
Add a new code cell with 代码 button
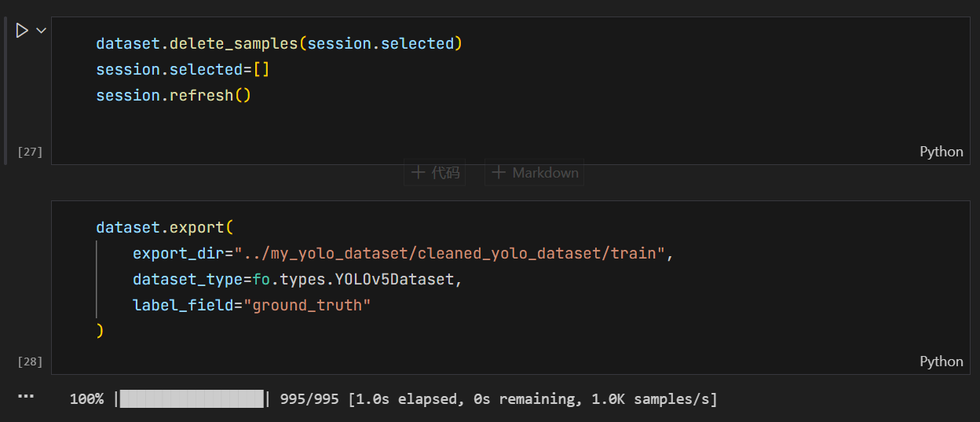tap(435, 173)
